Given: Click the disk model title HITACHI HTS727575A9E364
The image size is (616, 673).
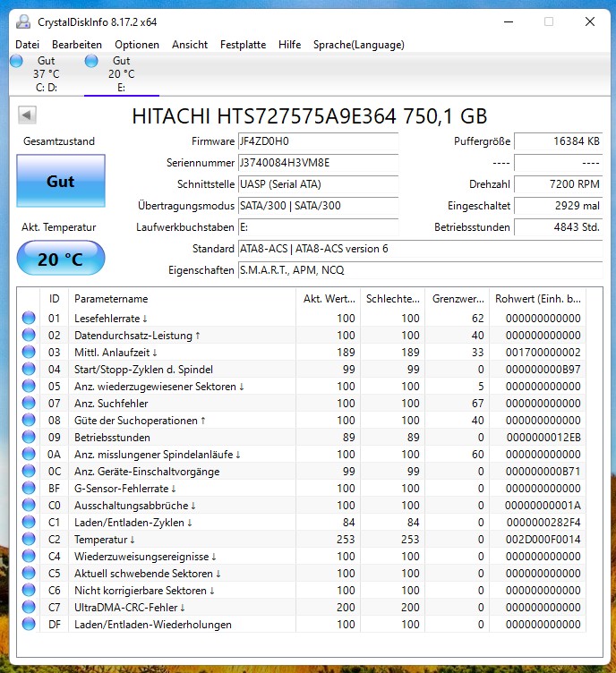Looking at the screenshot, I should 309,116.
